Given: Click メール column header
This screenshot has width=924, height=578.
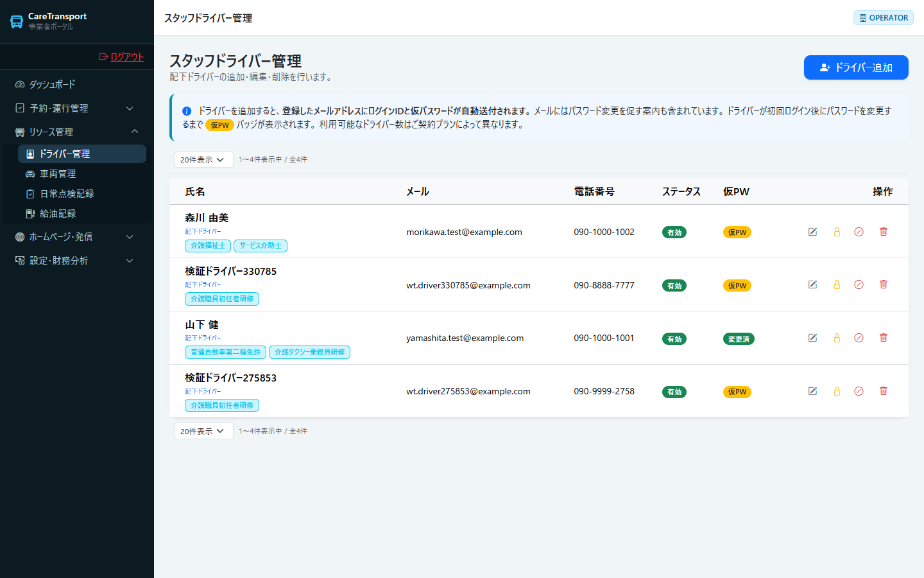Looking at the screenshot, I should [418, 191].
